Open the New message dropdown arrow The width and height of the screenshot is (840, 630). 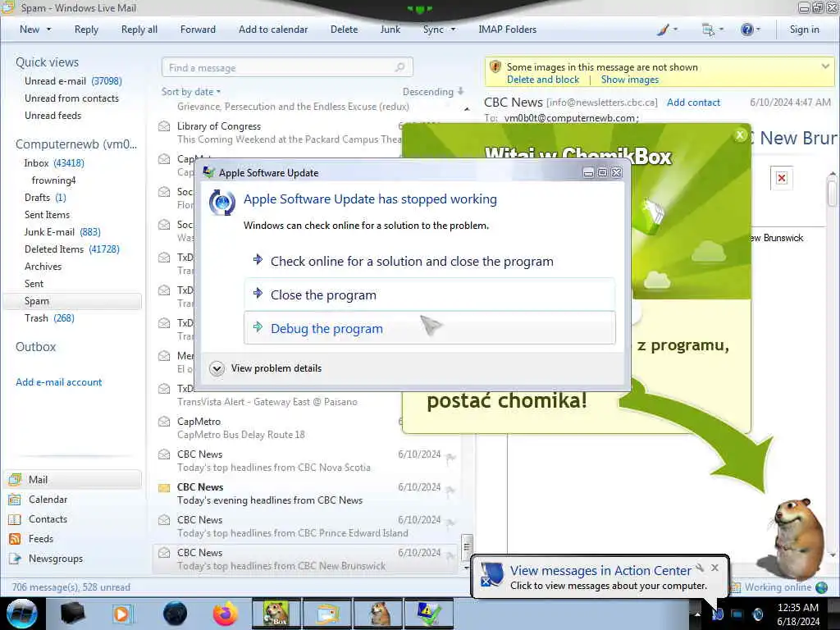pos(48,30)
